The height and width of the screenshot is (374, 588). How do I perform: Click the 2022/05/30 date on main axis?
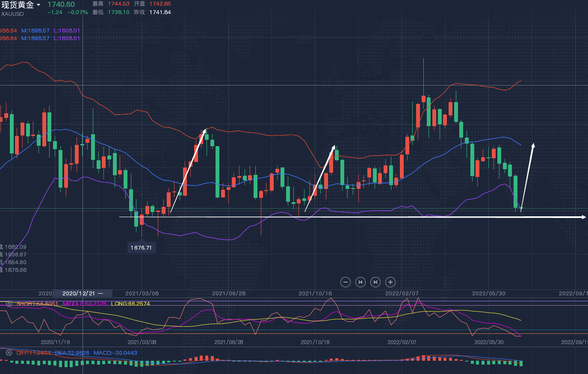click(488, 293)
